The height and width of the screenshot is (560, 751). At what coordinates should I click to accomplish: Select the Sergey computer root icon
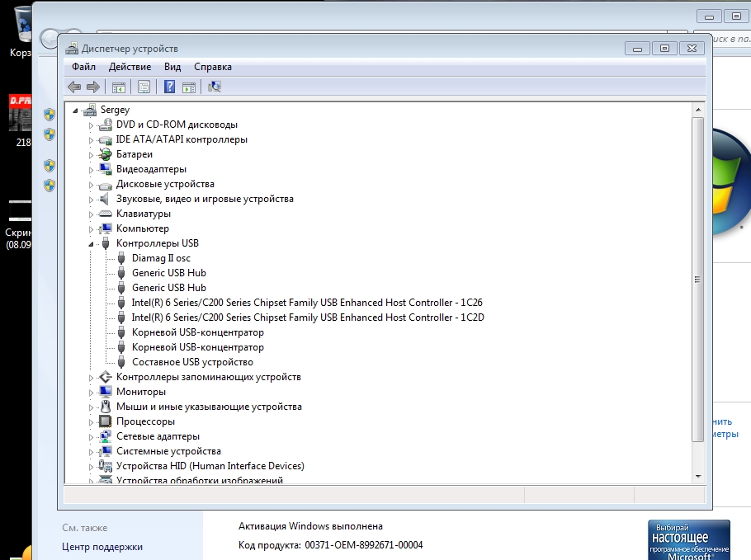click(90, 110)
